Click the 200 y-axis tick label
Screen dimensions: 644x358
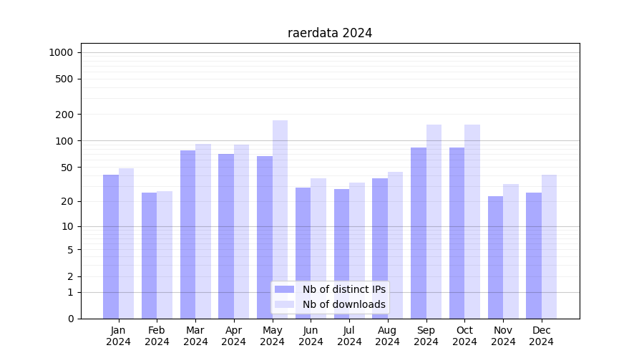coord(65,115)
